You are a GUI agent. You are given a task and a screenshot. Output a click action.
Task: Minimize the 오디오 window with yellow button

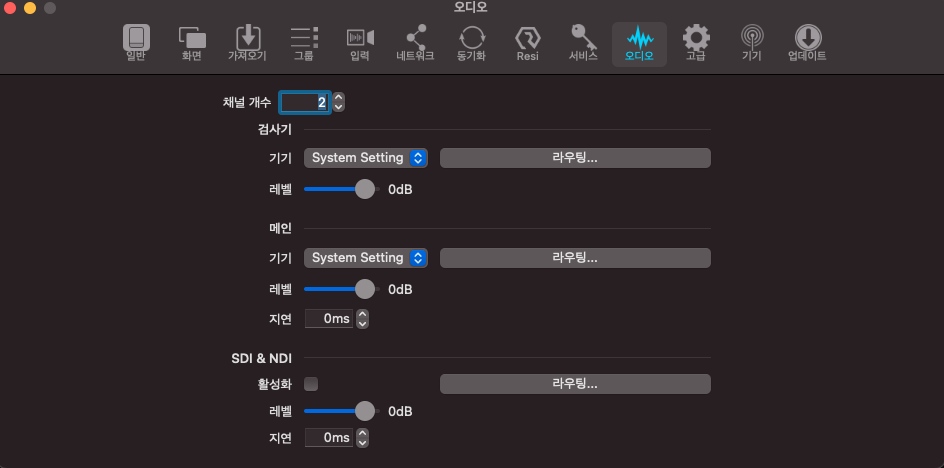pos(30,8)
